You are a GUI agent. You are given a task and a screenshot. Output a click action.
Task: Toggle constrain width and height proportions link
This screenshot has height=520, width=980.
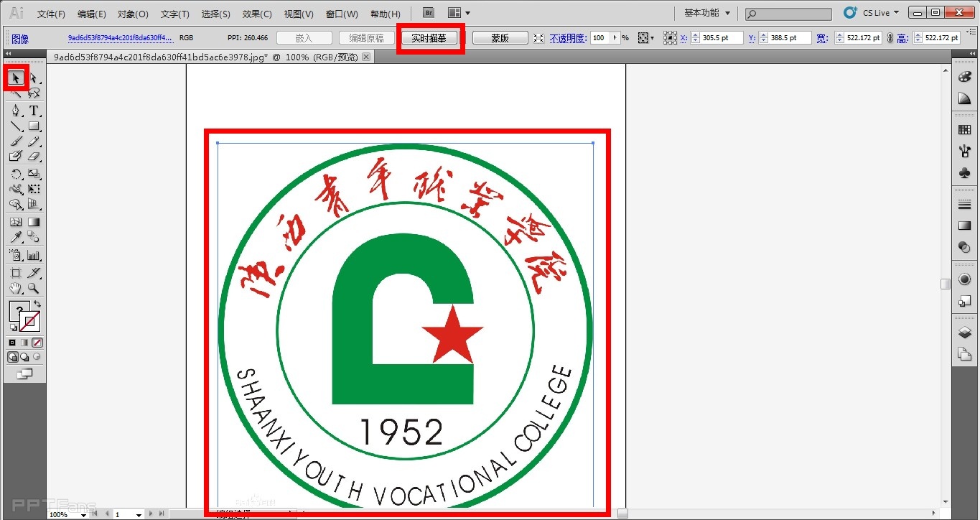click(x=890, y=38)
